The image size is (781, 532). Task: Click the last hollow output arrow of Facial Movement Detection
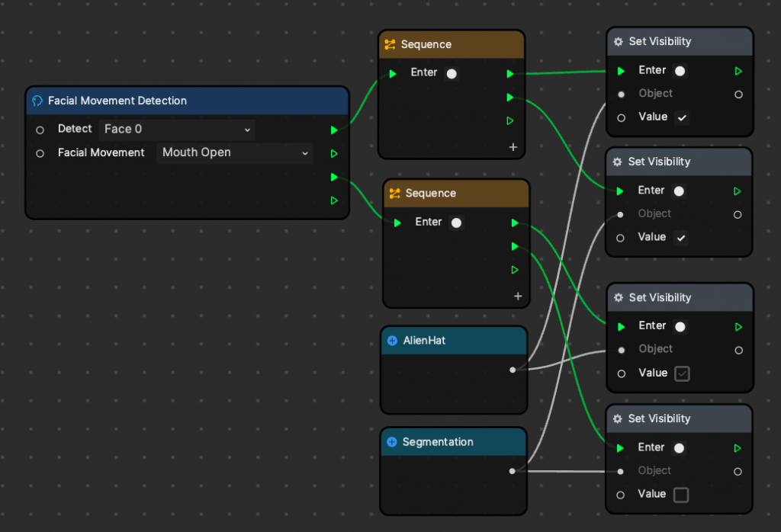coord(334,200)
